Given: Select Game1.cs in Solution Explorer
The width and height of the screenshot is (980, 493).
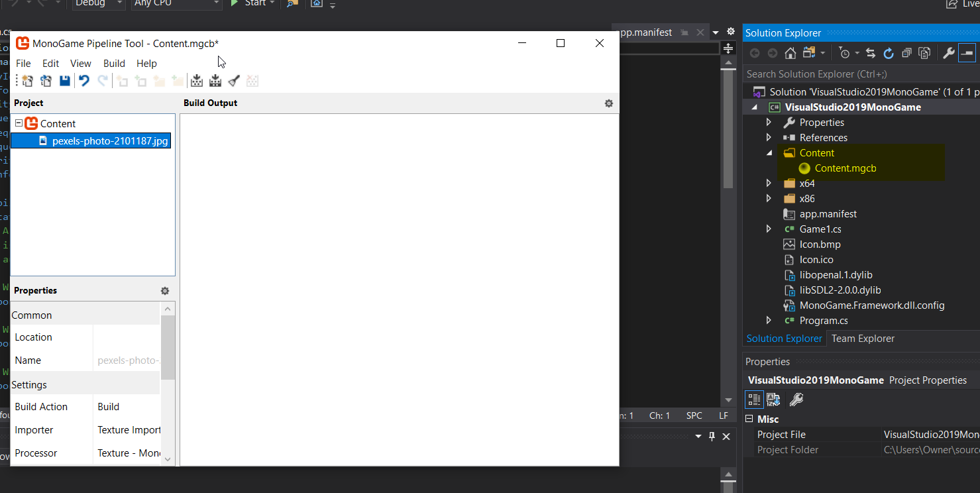Looking at the screenshot, I should pos(820,229).
